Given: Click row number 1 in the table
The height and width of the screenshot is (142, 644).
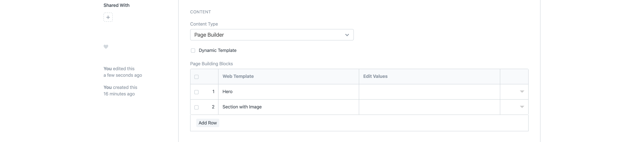Looking at the screenshot, I should click(213, 92).
